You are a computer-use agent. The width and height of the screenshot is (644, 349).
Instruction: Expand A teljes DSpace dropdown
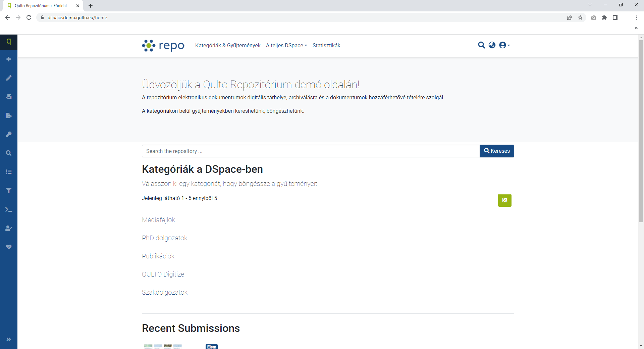pyautogui.click(x=286, y=45)
